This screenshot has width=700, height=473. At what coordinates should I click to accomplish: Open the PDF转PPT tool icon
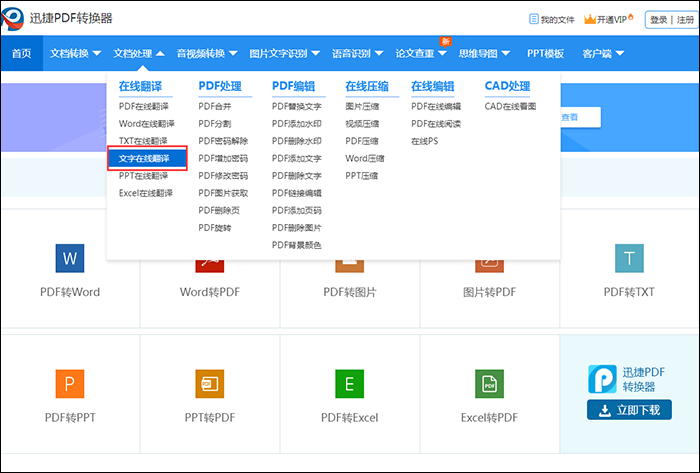pos(70,384)
